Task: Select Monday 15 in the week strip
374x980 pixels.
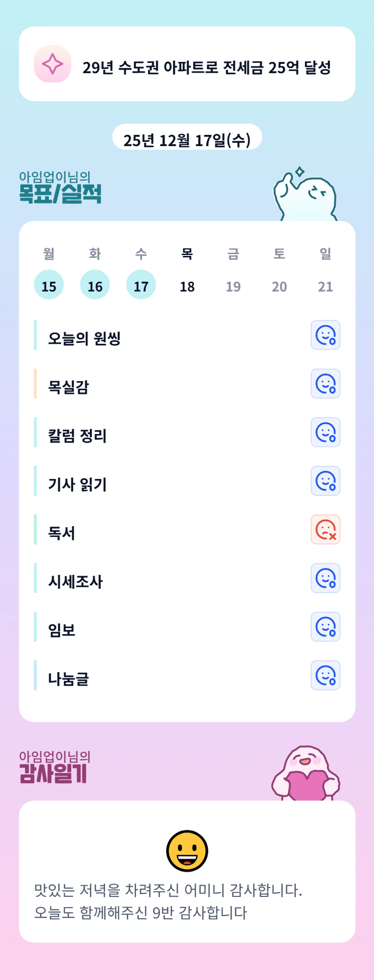Action: point(49,285)
